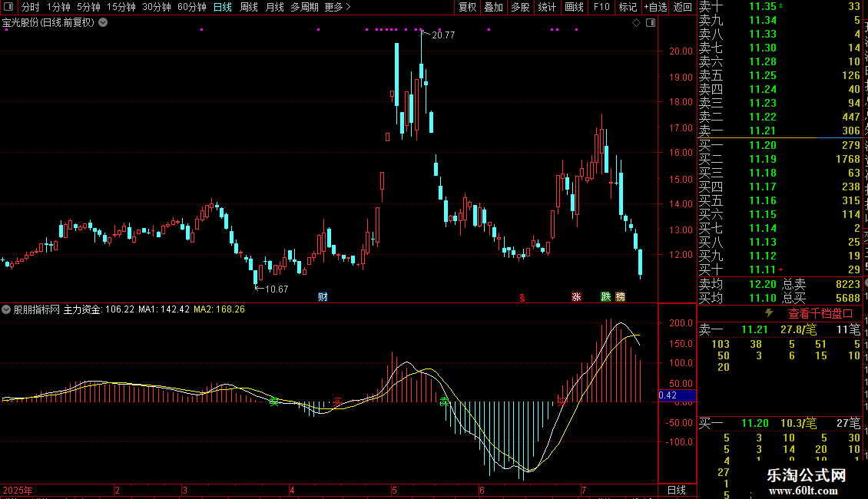Image resolution: width=868 pixels, height=499 pixels.
Task: Switch to the 1分钟 period
Action: [x=58, y=7]
